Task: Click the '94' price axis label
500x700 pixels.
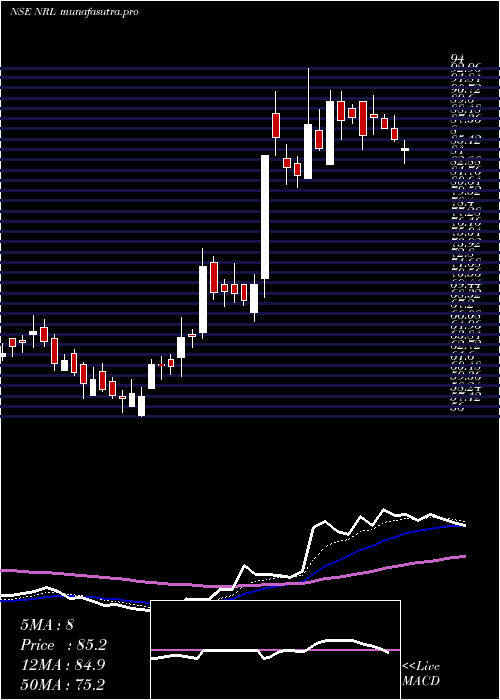Action: (458, 59)
